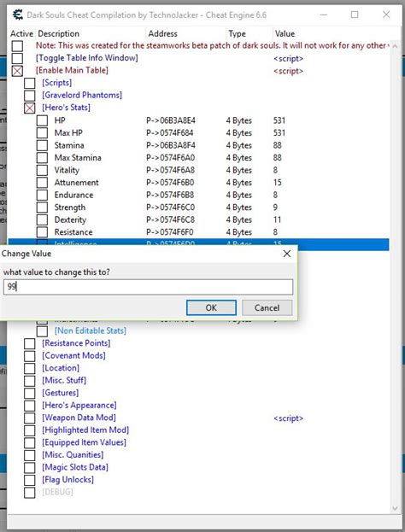Minimize the Cheat Engine window
The height and width of the screenshot is (532, 405).
(x=324, y=15)
